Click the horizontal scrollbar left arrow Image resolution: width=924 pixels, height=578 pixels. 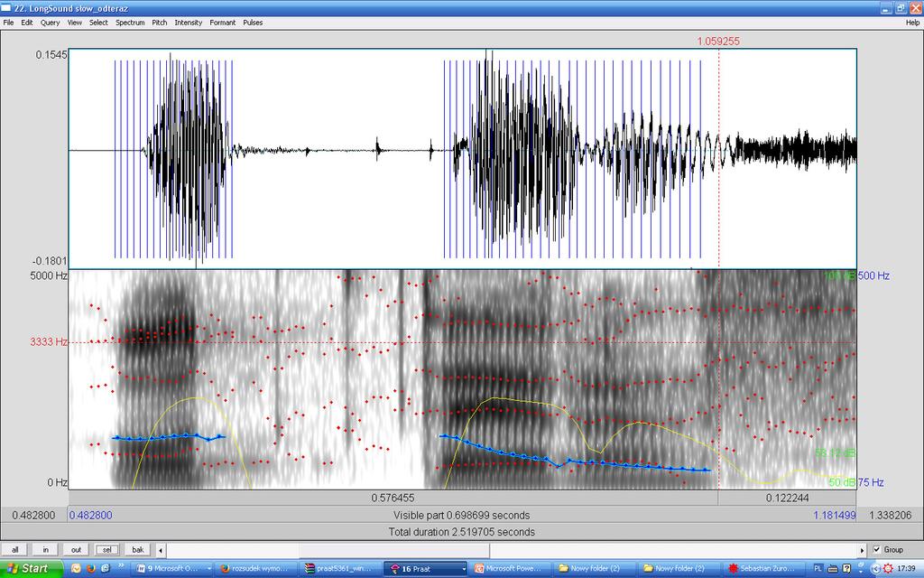(x=161, y=550)
